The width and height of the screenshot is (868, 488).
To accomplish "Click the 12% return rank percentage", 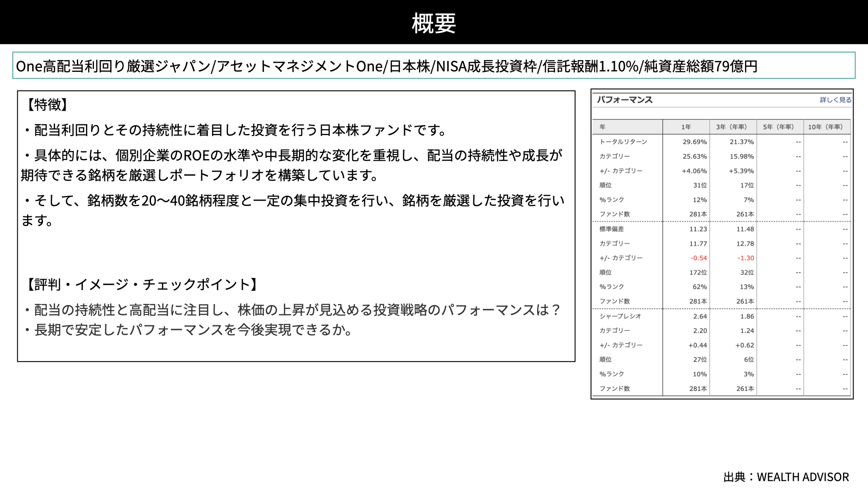I will 700,200.
